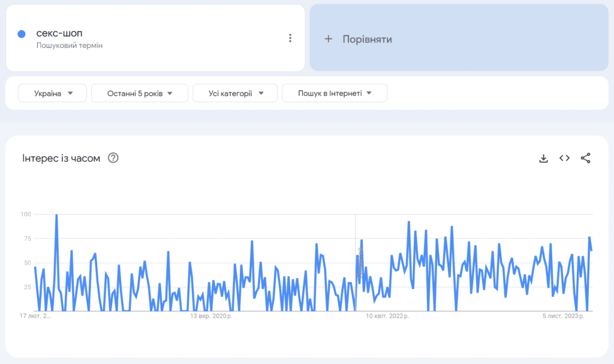Open the embed code icon
This screenshot has width=614, height=364.
(564, 158)
